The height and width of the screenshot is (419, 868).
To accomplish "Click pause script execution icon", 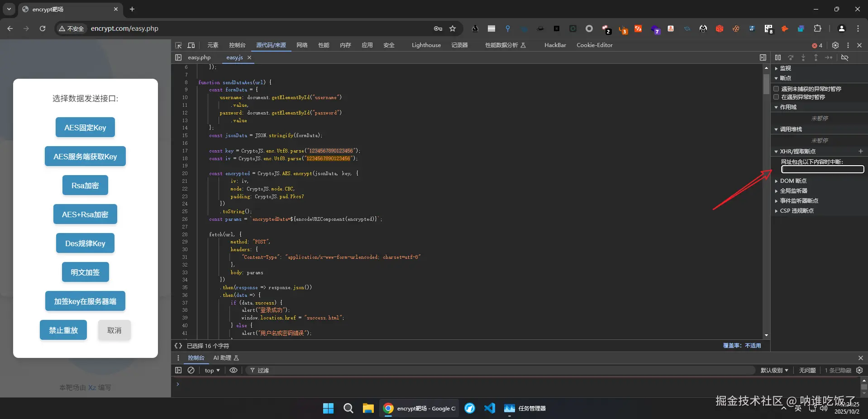I will pyautogui.click(x=777, y=57).
